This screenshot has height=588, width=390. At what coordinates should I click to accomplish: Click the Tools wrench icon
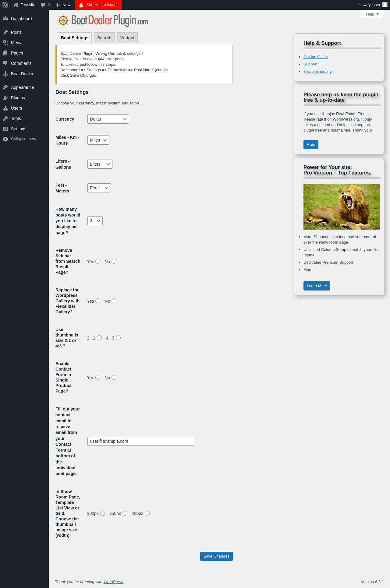pyautogui.click(x=5, y=118)
